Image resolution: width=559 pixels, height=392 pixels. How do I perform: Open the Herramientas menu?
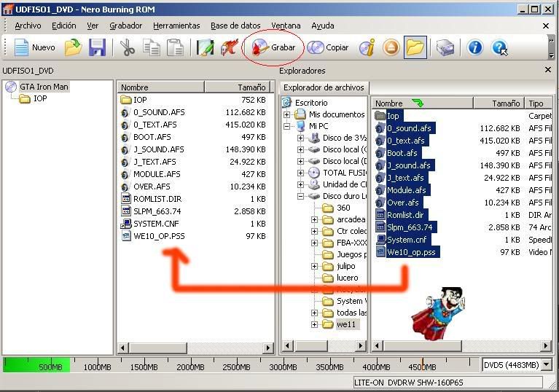pos(176,26)
